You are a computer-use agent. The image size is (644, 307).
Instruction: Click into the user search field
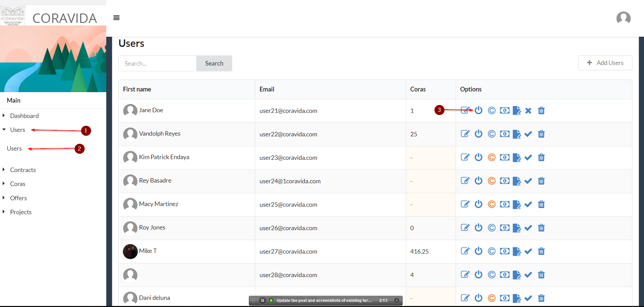pos(158,64)
